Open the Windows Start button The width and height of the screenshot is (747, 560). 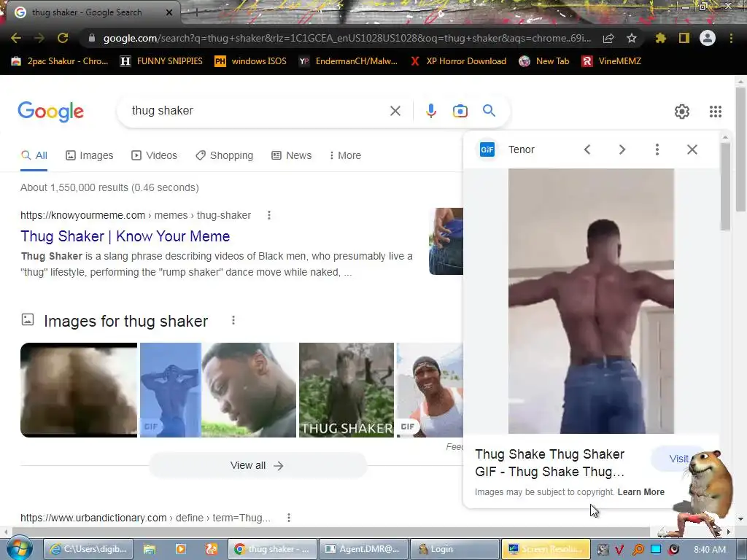(20, 549)
